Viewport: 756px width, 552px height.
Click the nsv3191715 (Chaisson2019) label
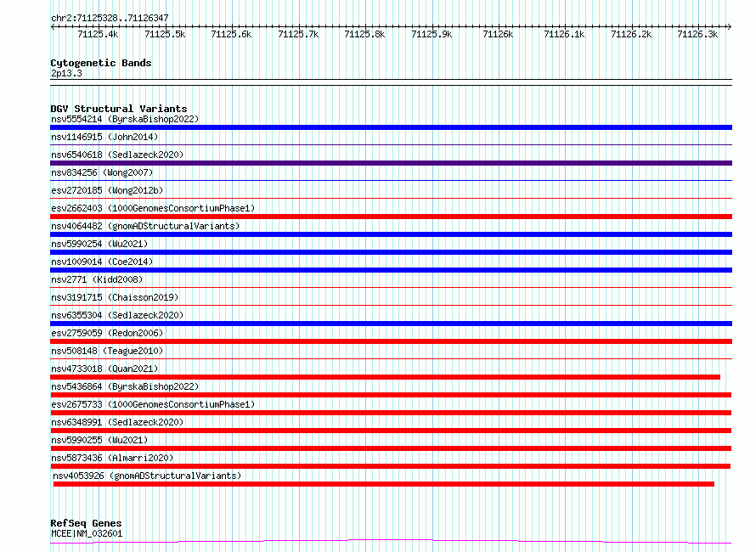click(x=115, y=297)
